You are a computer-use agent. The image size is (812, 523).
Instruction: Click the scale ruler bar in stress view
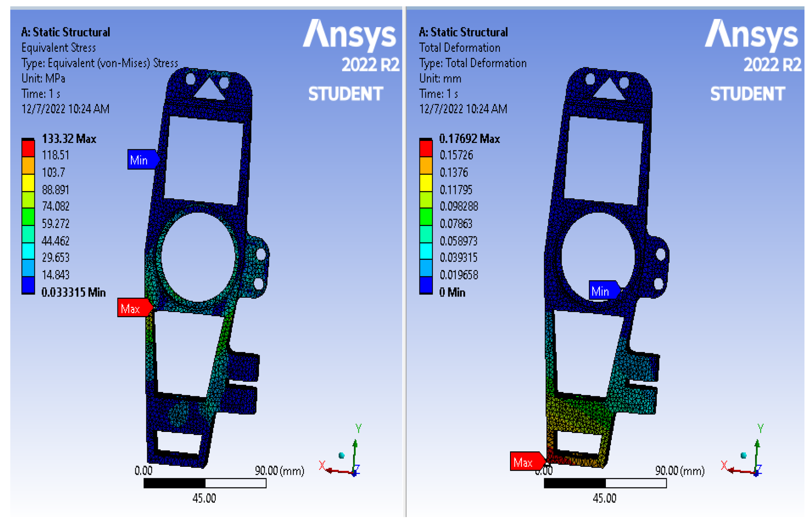205,483
